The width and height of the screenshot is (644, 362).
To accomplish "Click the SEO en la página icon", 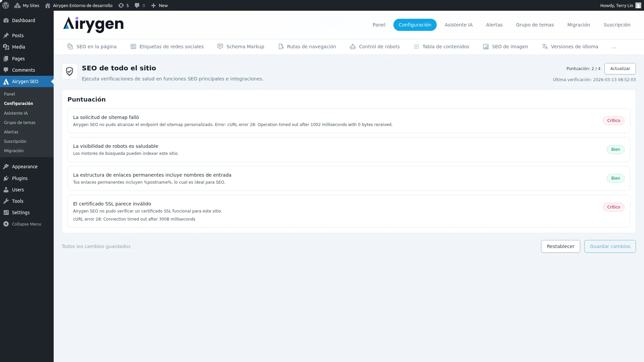I will point(70,47).
